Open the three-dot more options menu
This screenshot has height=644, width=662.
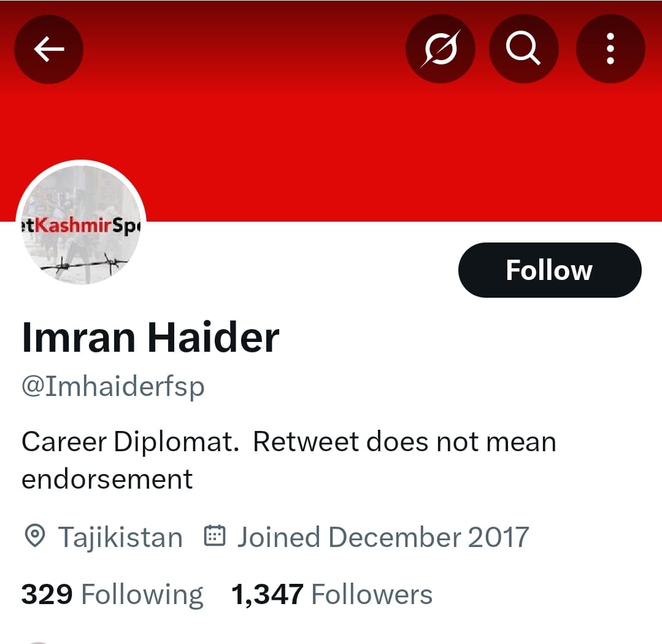point(610,48)
